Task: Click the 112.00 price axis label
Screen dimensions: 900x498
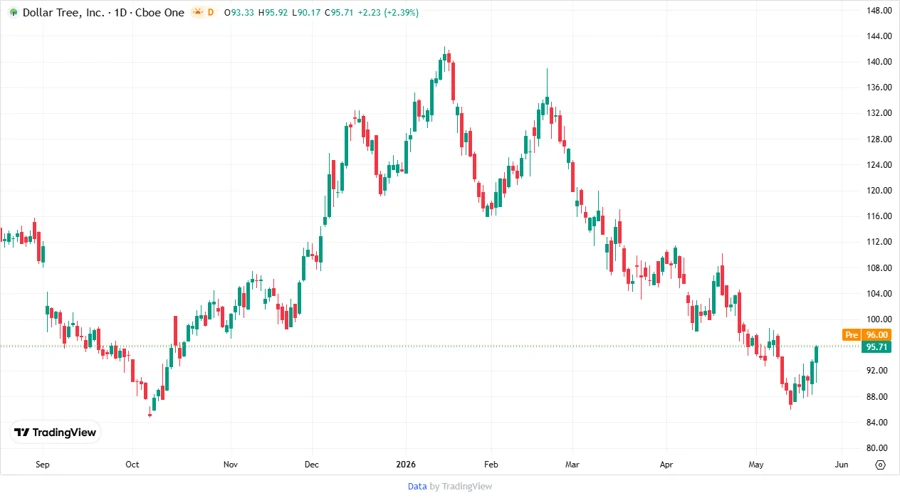Action: point(879,242)
